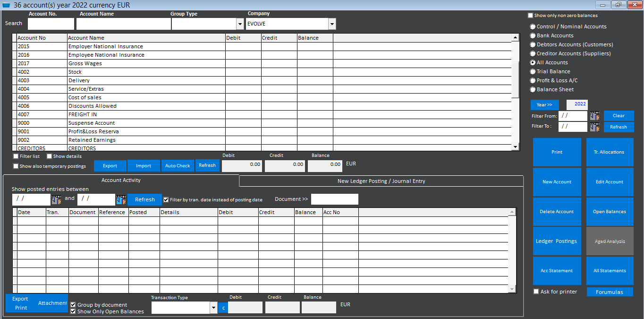Open the first posted entries date calendar
The height and width of the screenshot is (319, 644).
tap(56, 199)
